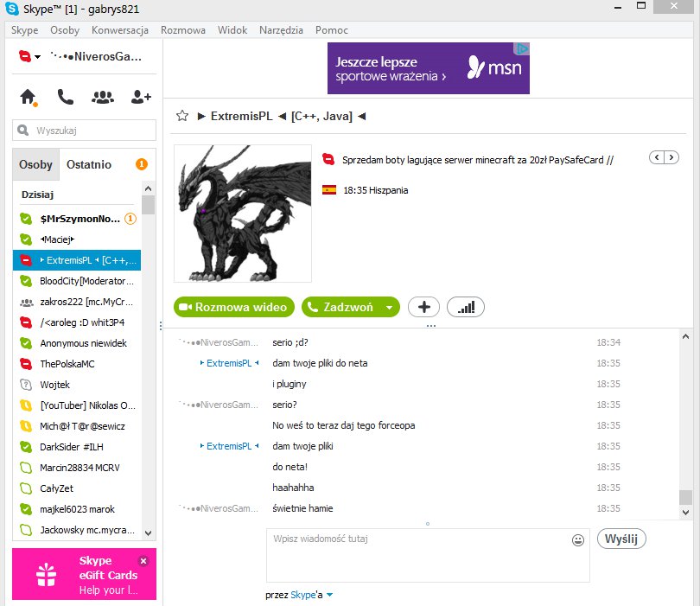This screenshot has height=606, width=700.
Task: Click the search magnifier icon
Action: tap(22, 130)
